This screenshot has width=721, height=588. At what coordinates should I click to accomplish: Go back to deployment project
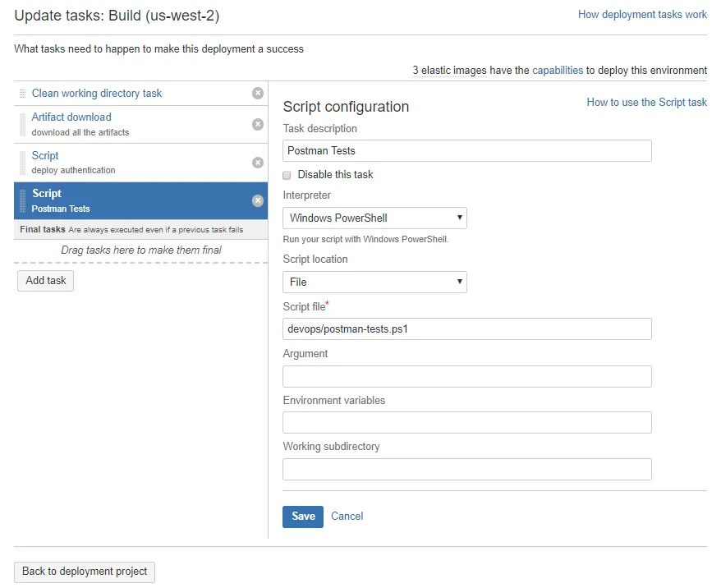85,572
